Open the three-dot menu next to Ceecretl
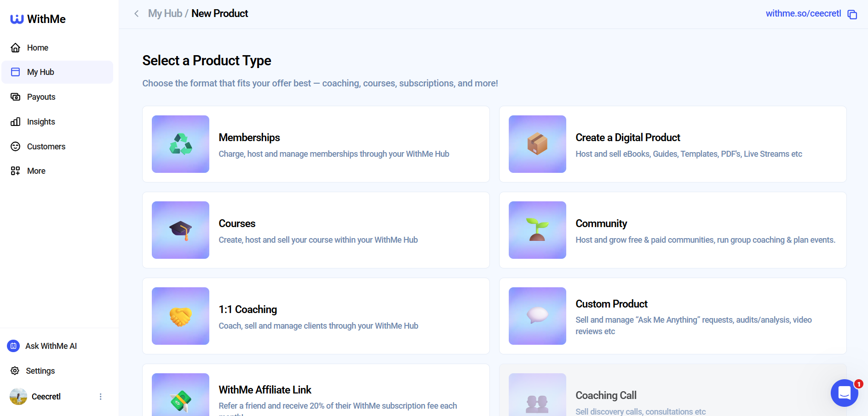This screenshot has height=416, width=868. coord(100,396)
